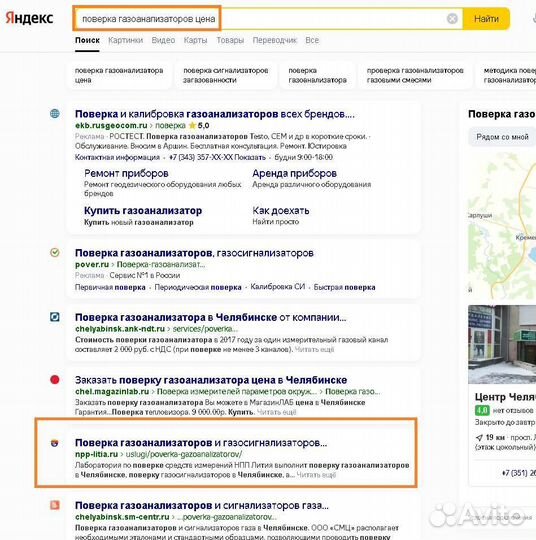Open Первичная поверка quick link
The image size is (536, 540).
point(110,287)
